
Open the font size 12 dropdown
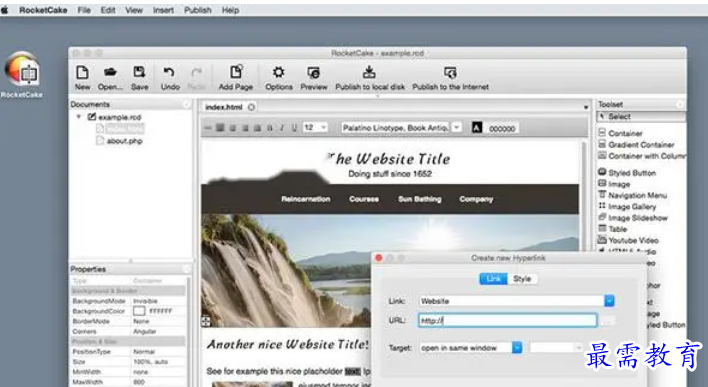pos(315,128)
